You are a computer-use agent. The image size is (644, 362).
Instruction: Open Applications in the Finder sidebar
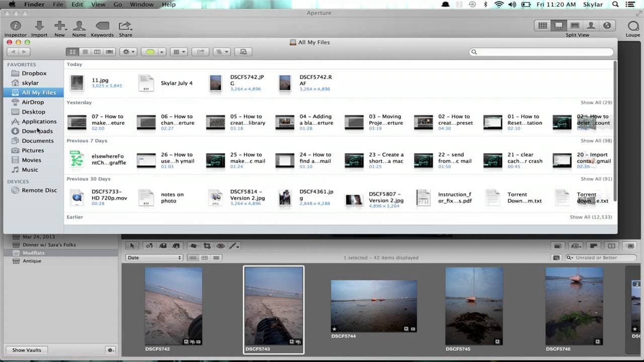[x=39, y=122]
